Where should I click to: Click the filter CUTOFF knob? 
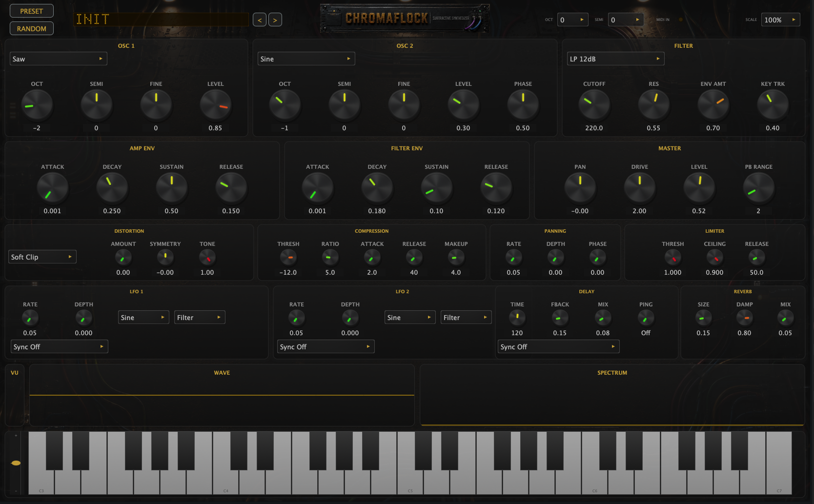coord(594,105)
